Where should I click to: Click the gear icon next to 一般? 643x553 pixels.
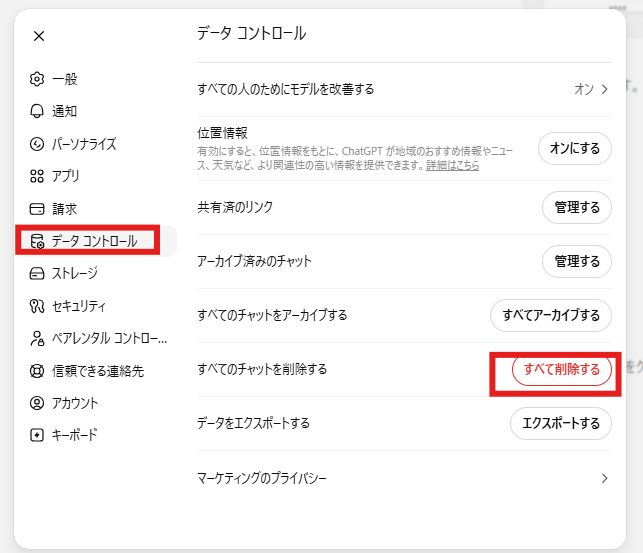click(x=37, y=79)
